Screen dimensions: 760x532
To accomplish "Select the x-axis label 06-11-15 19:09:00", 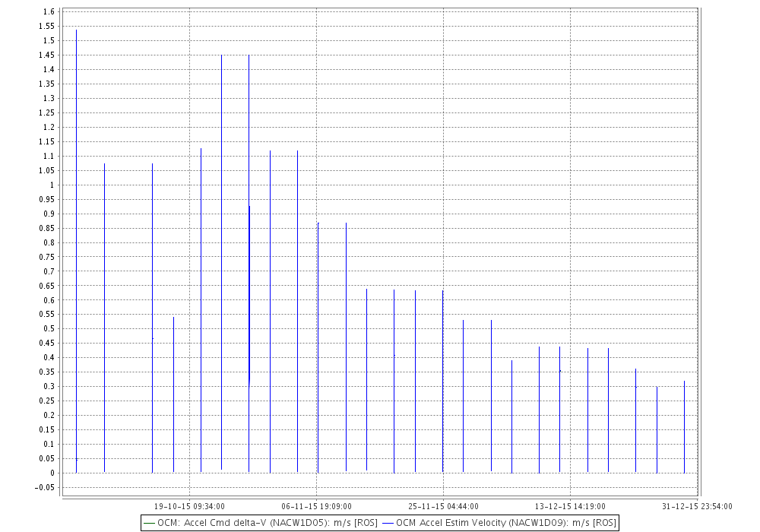I will pos(316,506).
